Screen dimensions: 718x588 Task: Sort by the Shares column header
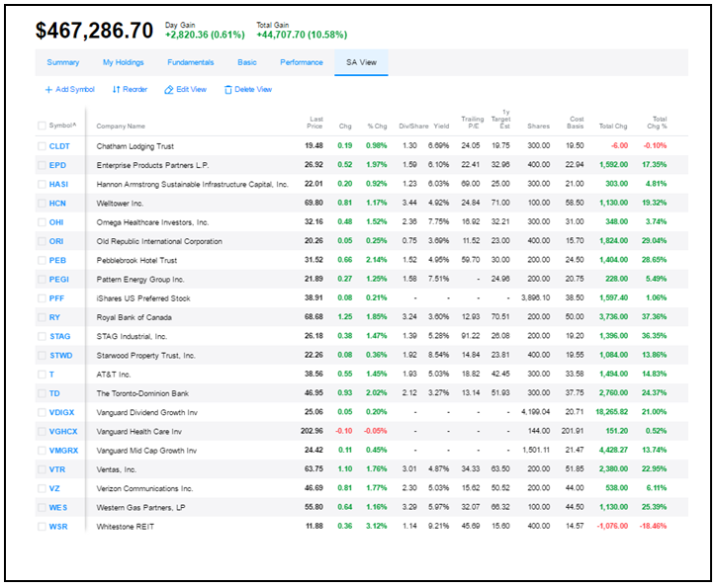538,126
